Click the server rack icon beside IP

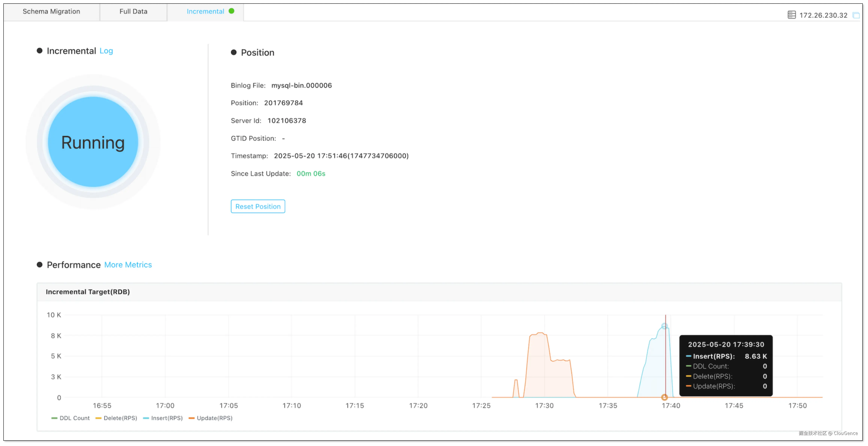pyautogui.click(x=791, y=15)
